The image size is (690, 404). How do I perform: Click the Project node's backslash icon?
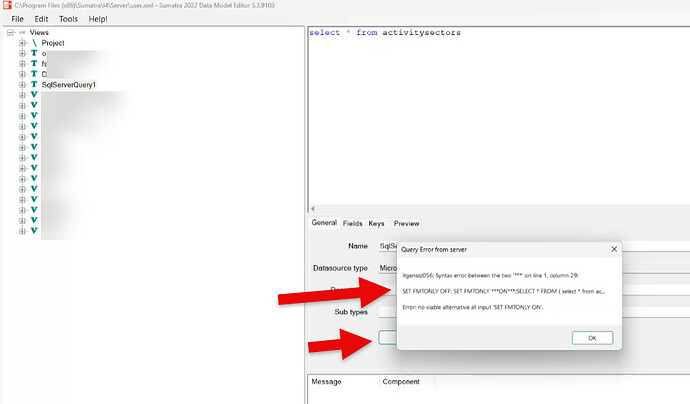tap(33, 43)
